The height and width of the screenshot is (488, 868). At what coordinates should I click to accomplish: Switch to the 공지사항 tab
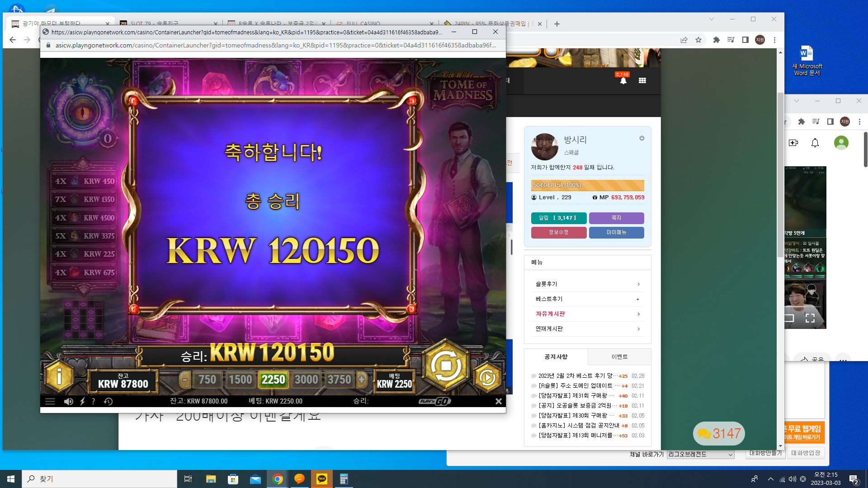tap(556, 357)
